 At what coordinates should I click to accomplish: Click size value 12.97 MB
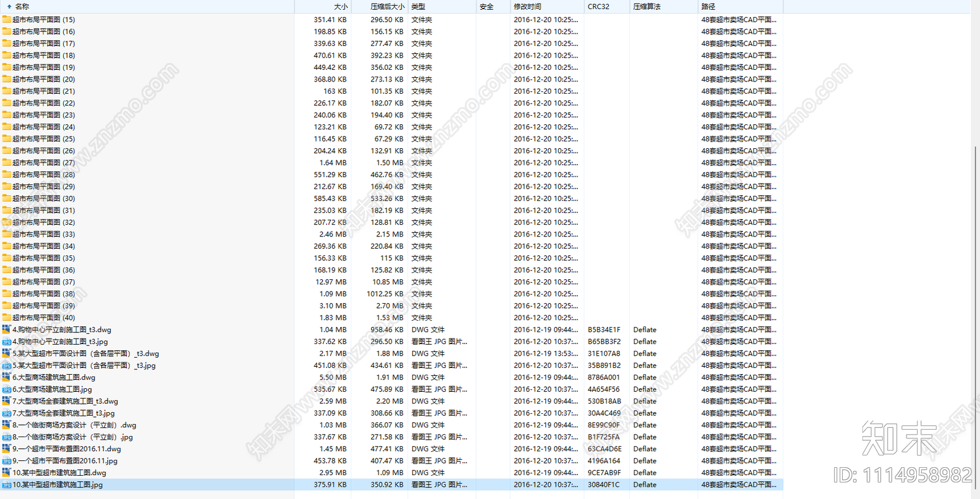click(331, 282)
